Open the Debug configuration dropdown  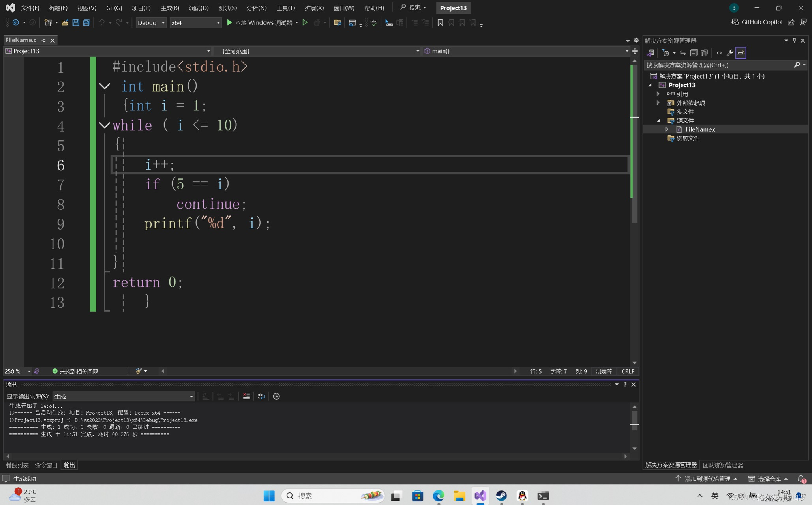coord(151,23)
